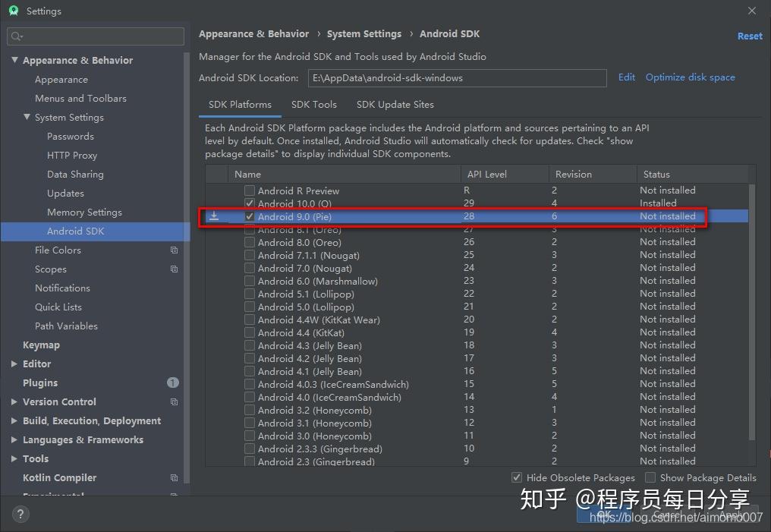Viewport: 771px width, 532px height.
Task: Sort table by API Level header
Action: [x=505, y=174]
